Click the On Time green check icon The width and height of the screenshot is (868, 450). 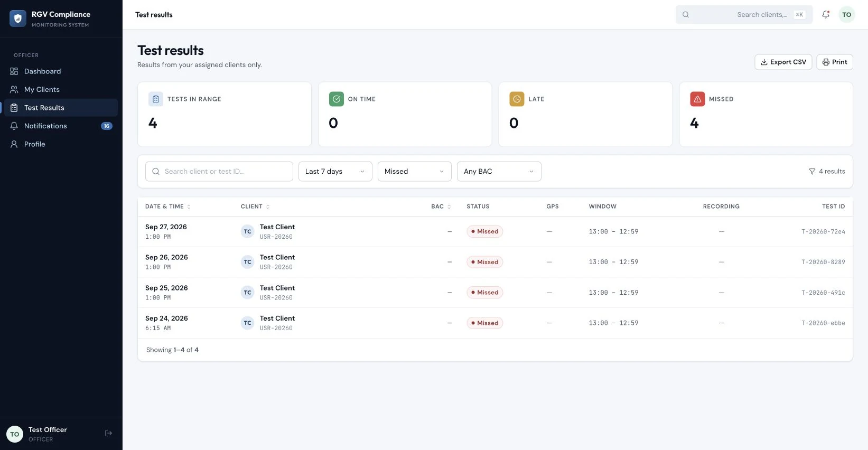coord(337,99)
